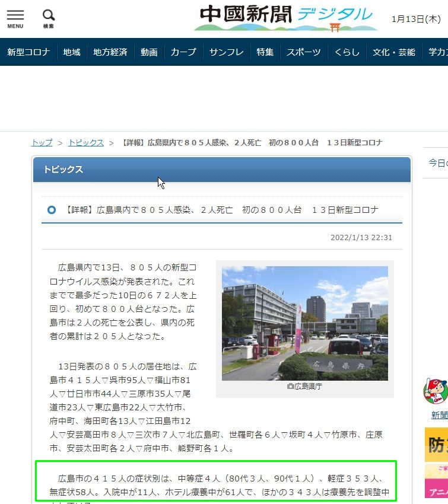Open the MENU hamburger icon

coord(15,18)
